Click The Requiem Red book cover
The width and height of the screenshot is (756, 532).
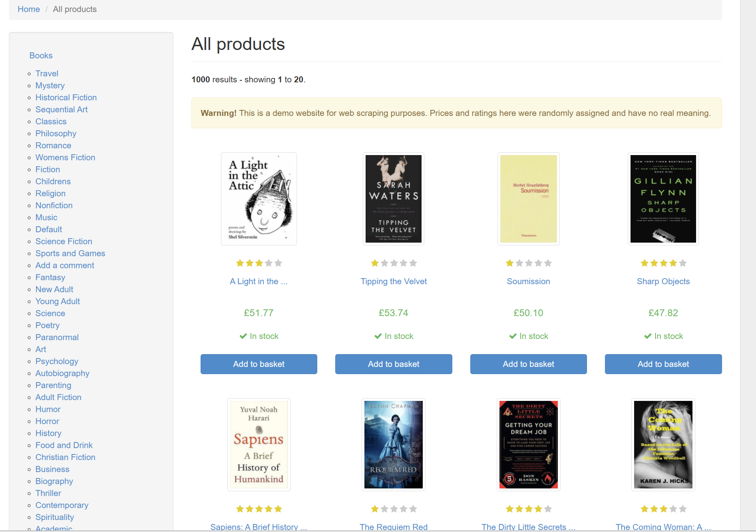point(394,444)
